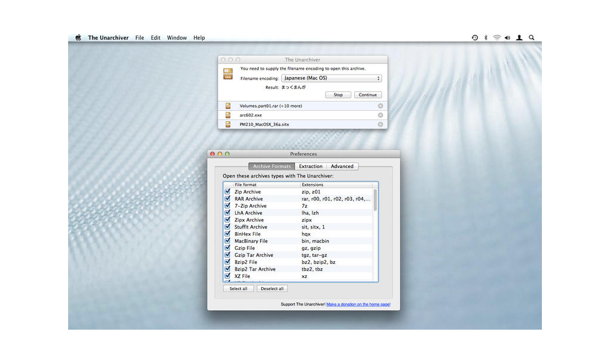The image size is (610, 364).
Task: Click the file format list scrollbar
Action: [x=375, y=201]
